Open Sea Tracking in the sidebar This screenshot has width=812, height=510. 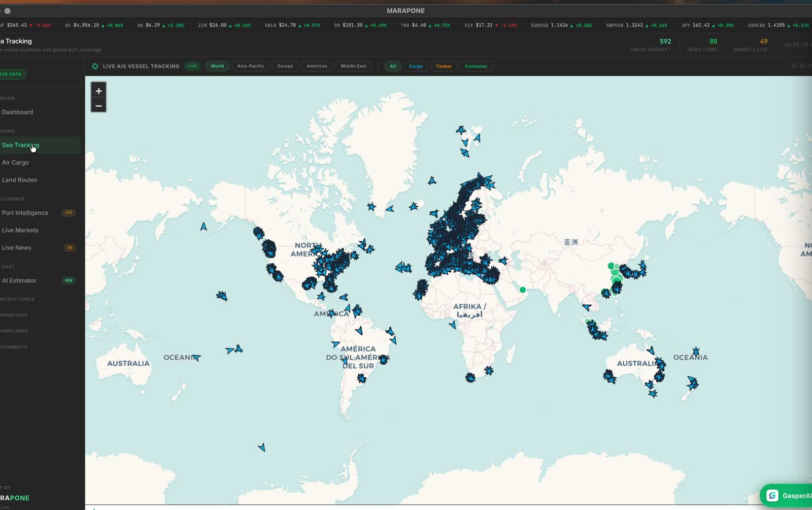pos(40,145)
